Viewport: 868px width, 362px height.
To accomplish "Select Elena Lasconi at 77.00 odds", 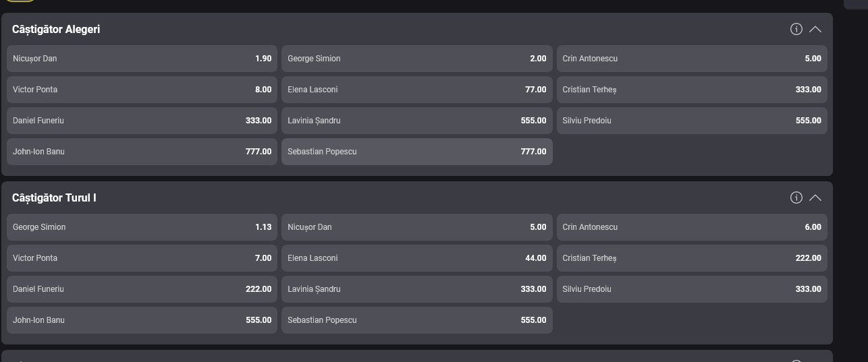I will coord(416,90).
